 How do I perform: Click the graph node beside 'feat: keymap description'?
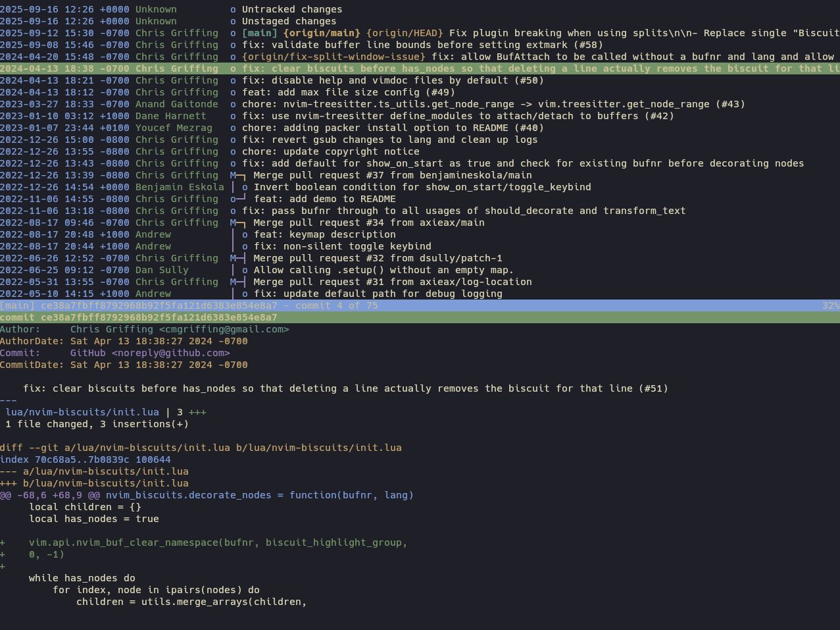245,235
